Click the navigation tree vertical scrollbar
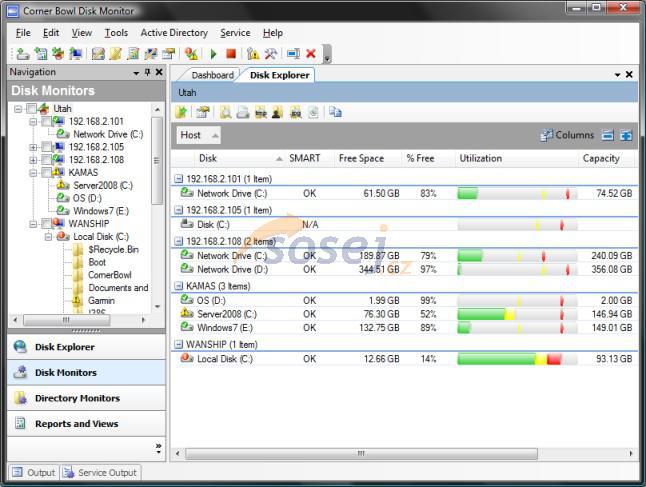Image resolution: width=646 pixels, height=487 pixels. (x=157, y=161)
